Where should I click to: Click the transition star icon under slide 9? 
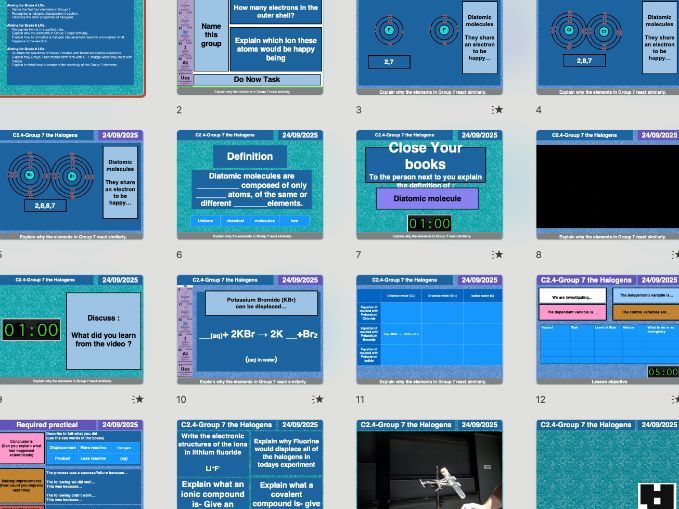point(139,399)
